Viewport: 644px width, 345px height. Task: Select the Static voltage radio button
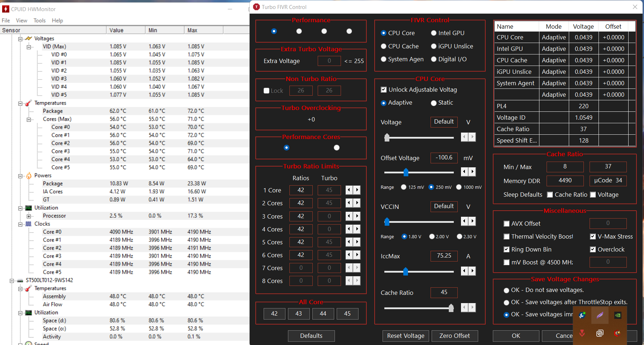click(x=434, y=103)
